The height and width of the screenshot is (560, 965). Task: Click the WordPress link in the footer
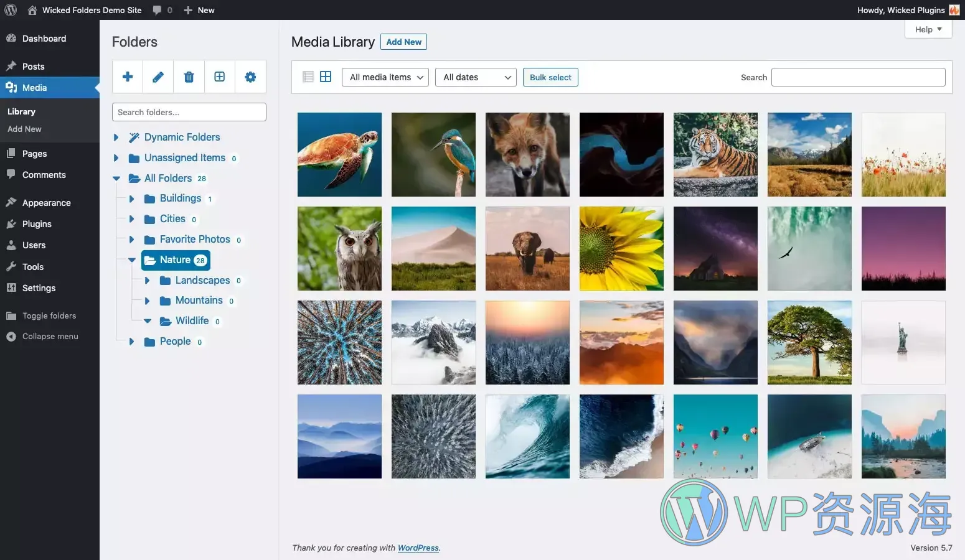(x=417, y=548)
